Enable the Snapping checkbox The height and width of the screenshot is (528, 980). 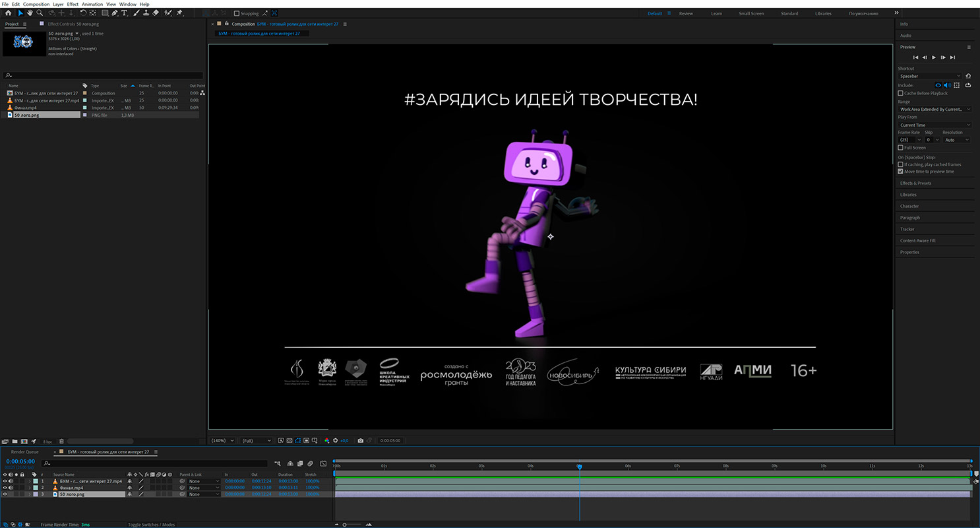coord(237,13)
